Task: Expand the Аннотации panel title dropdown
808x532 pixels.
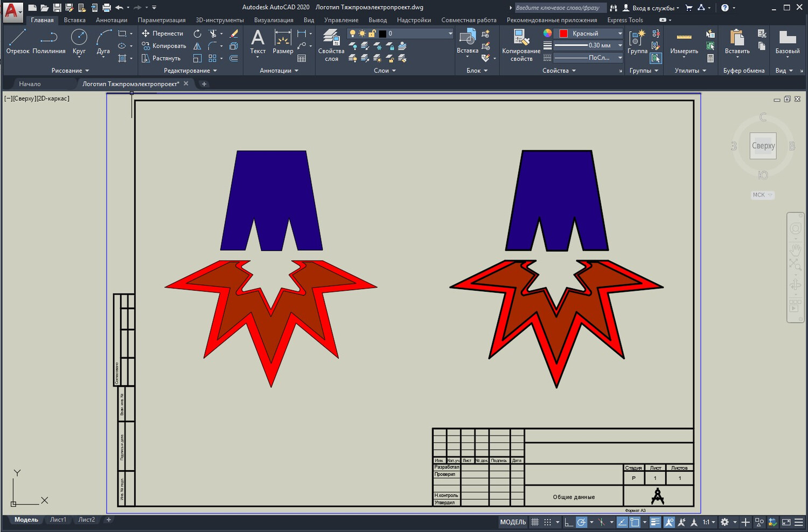Action: click(279, 71)
